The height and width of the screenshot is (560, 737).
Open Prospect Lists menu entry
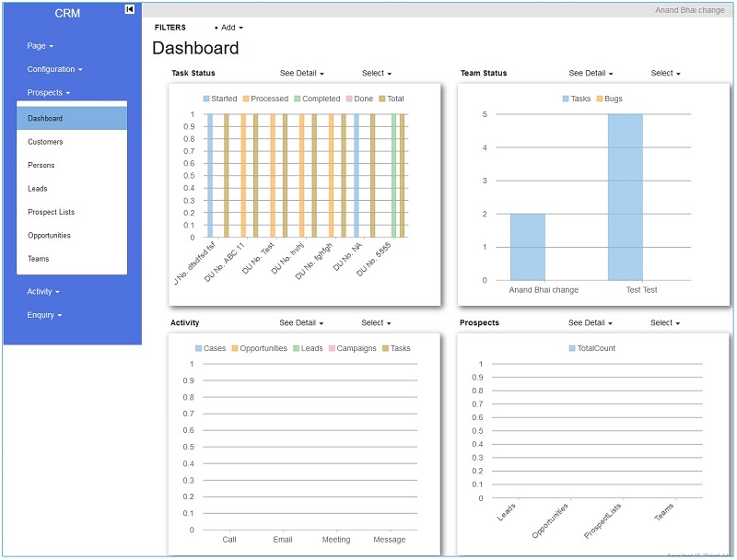51,212
